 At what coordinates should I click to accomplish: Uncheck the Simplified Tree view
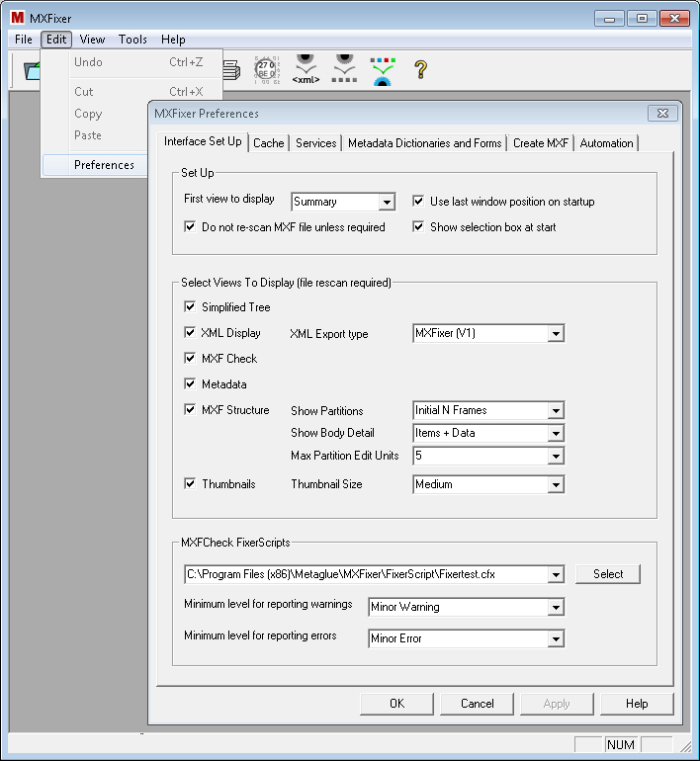pyautogui.click(x=190, y=306)
